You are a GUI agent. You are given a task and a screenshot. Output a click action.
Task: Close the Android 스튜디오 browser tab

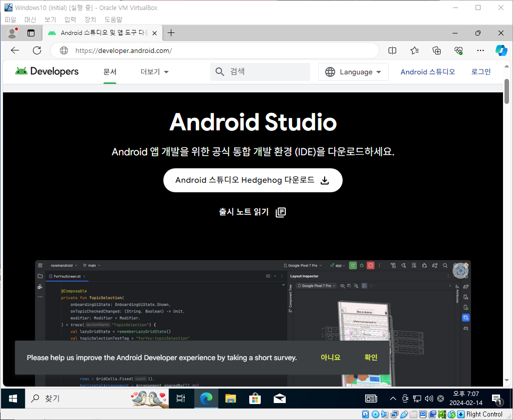(x=155, y=33)
